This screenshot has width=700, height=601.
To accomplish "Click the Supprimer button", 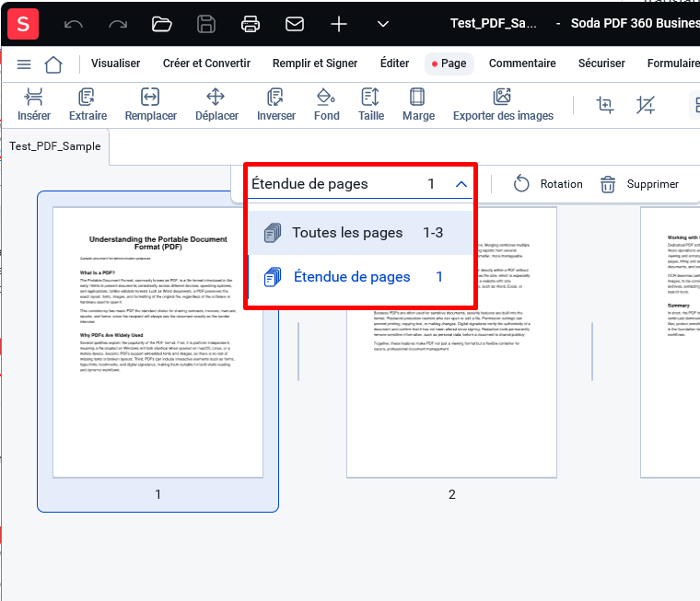I will coord(639,184).
